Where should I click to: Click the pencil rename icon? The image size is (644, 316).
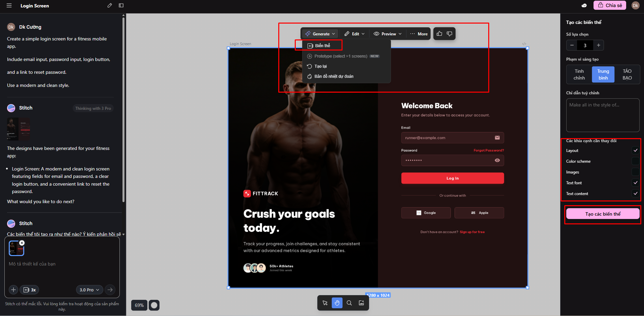[x=110, y=5]
